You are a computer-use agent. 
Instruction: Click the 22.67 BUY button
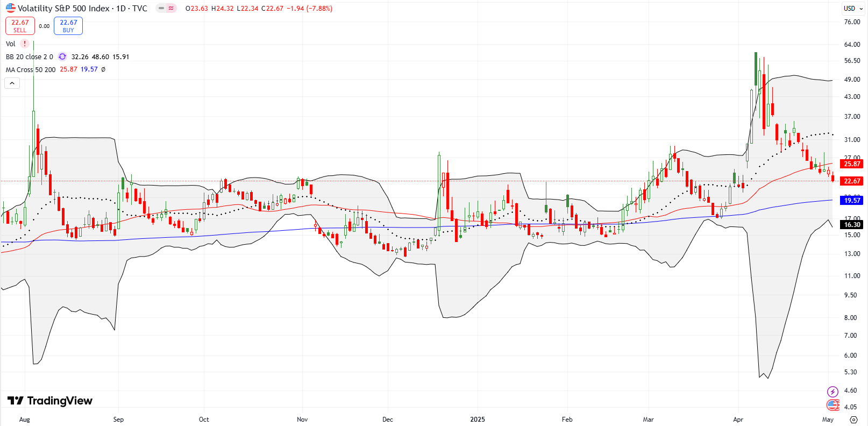pos(68,26)
